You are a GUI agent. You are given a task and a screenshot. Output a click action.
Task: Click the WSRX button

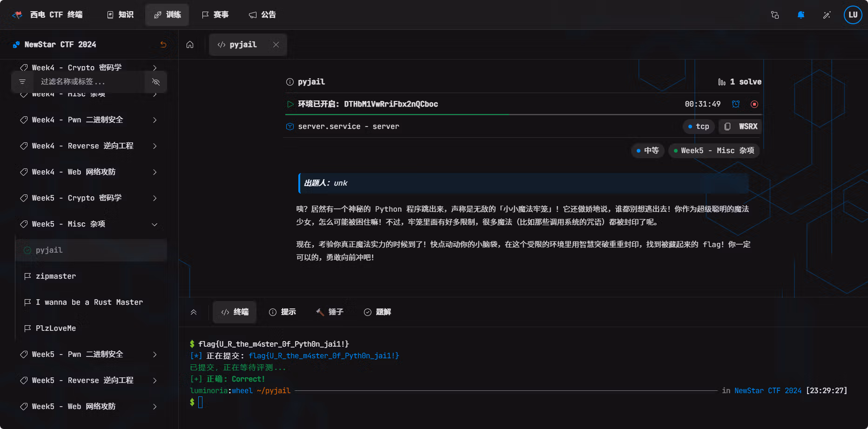tap(740, 127)
